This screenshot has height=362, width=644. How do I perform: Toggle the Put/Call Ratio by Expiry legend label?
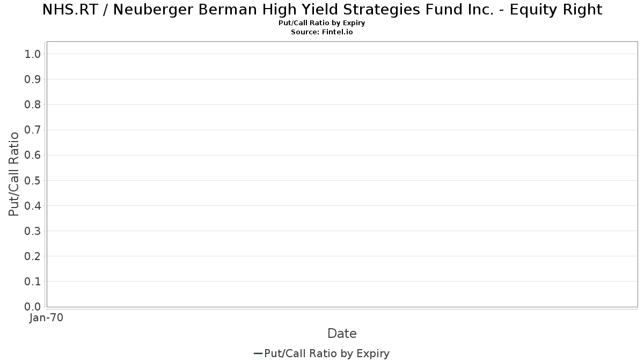pyautogui.click(x=327, y=353)
